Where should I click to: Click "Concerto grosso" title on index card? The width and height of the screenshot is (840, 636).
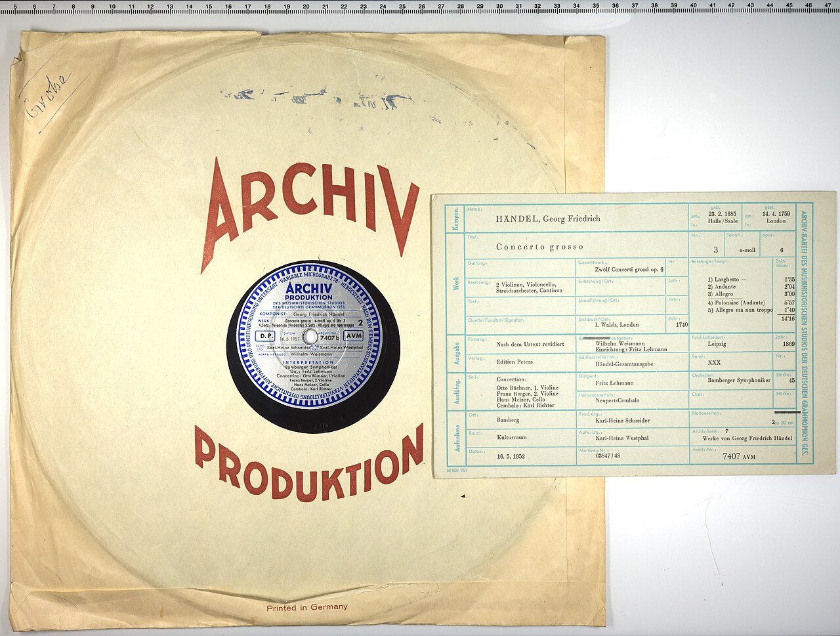click(540, 247)
